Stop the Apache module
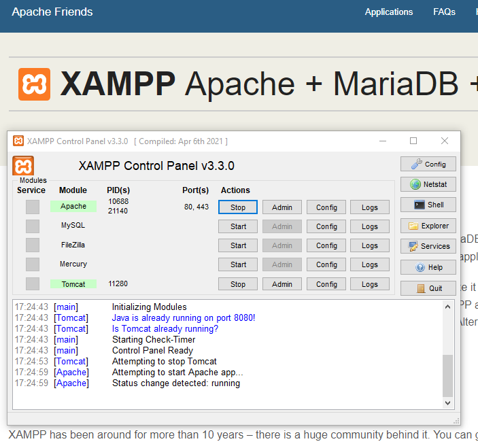 tap(237, 207)
